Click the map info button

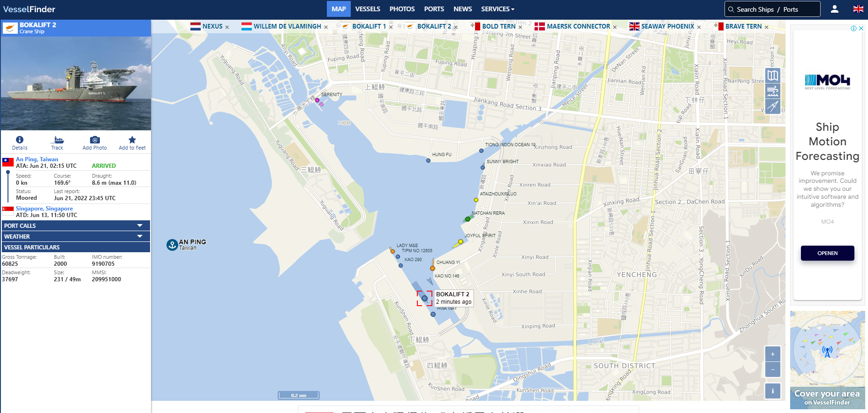(772, 391)
